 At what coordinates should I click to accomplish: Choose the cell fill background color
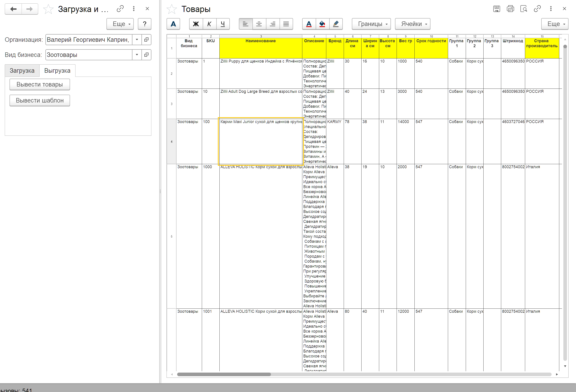click(x=322, y=24)
